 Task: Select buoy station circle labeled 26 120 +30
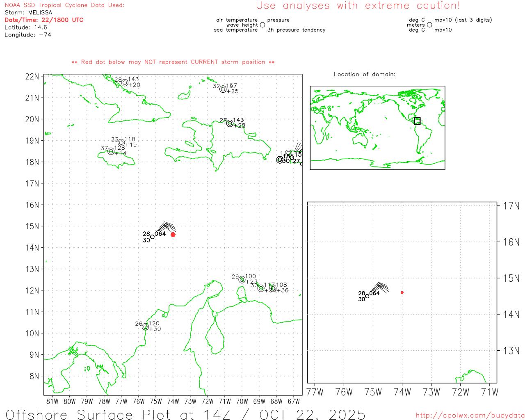coord(145,327)
